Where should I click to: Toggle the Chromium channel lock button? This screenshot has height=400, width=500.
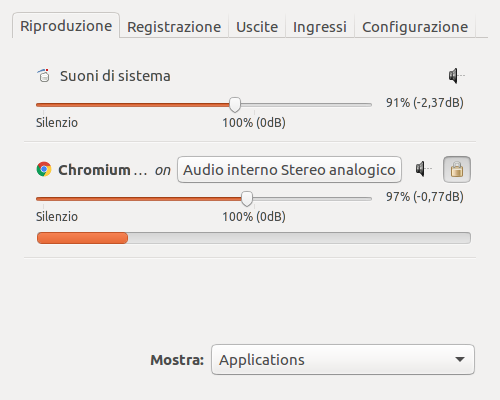click(x=457, y=169)
